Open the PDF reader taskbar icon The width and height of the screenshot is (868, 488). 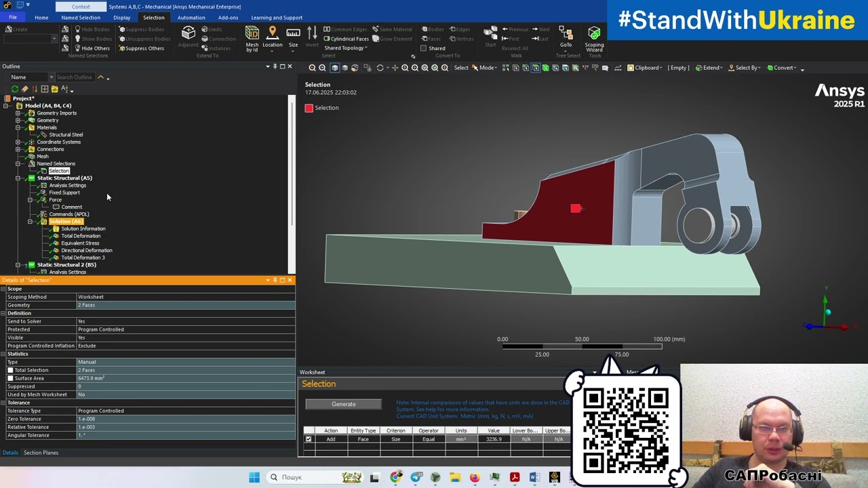click(x=515, y=477)
